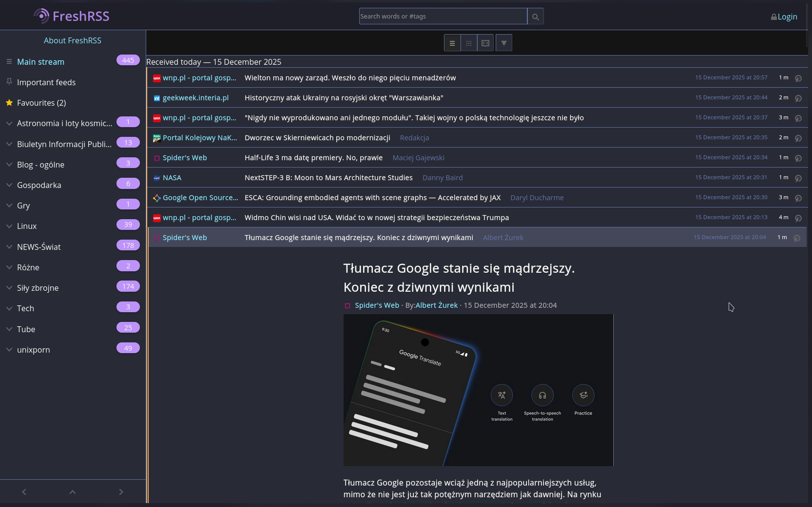The width and height of the screenshot is (812, 507).
Task: Open share icon on Dworzec w Skierniewicach row
Action: (798, 138)
